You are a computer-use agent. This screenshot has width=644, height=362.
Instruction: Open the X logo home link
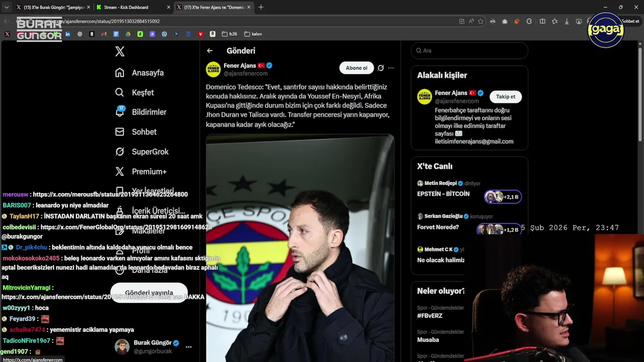tap(120, 51)
